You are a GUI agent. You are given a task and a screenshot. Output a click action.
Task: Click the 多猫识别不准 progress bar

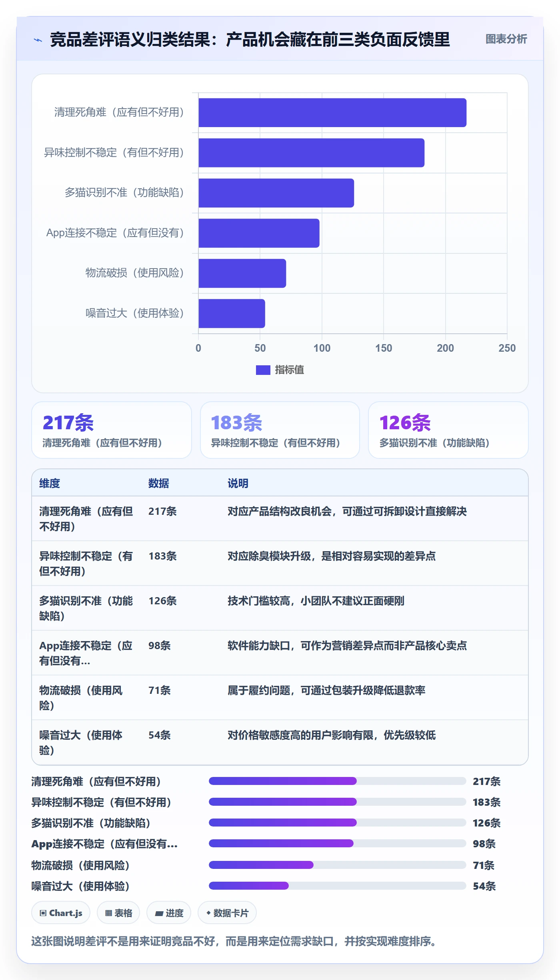337,823
